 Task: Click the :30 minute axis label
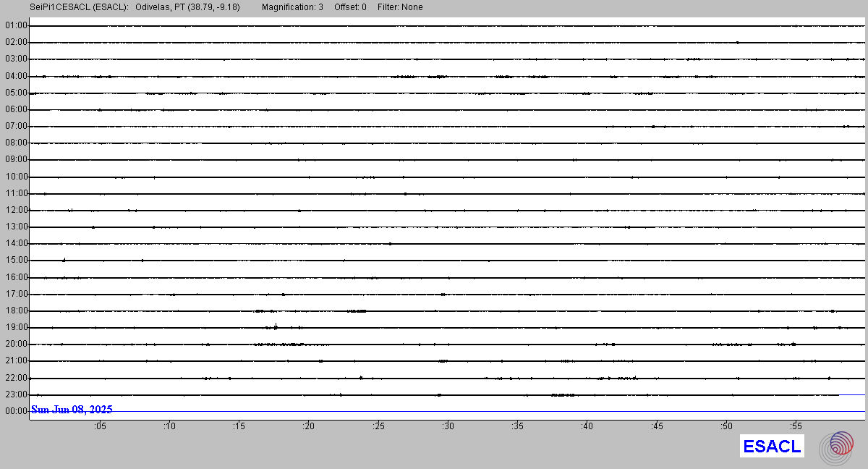[x=448, y=426]
